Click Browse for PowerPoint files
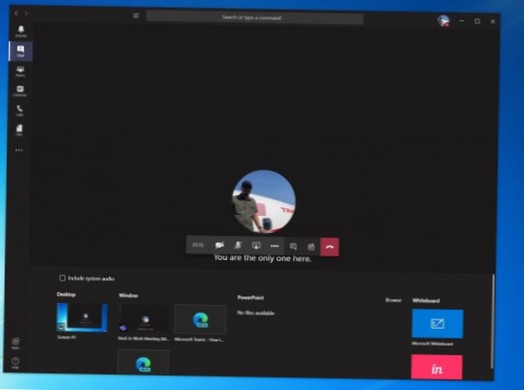This screenshot has height=390, width=524. pos(393,300)
